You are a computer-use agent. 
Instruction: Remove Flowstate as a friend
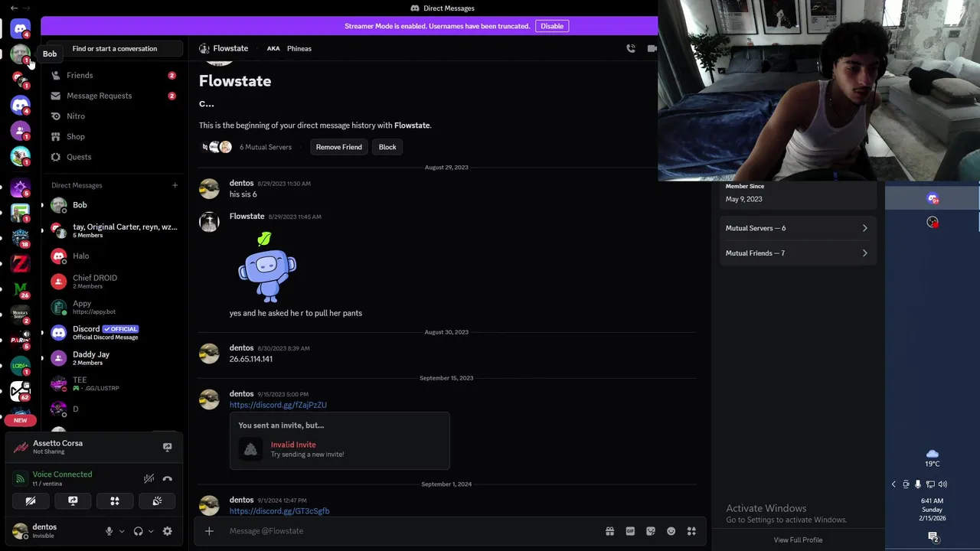pyautogui.click(x=339, y=147)
